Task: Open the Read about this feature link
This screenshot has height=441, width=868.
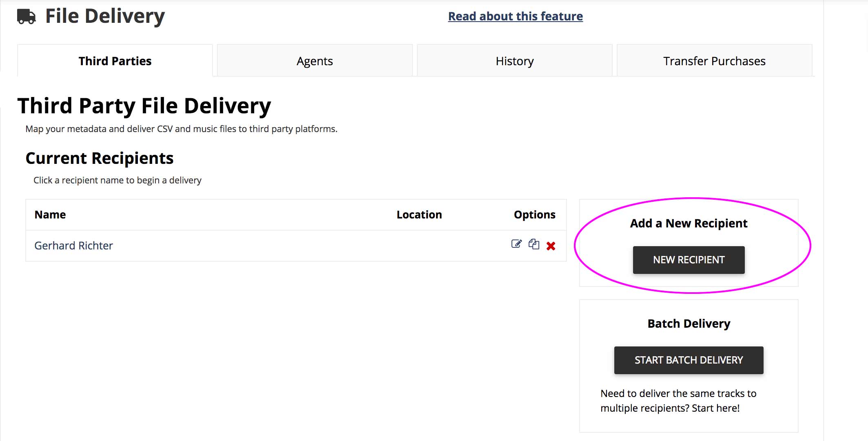Action: coord(515,16)
